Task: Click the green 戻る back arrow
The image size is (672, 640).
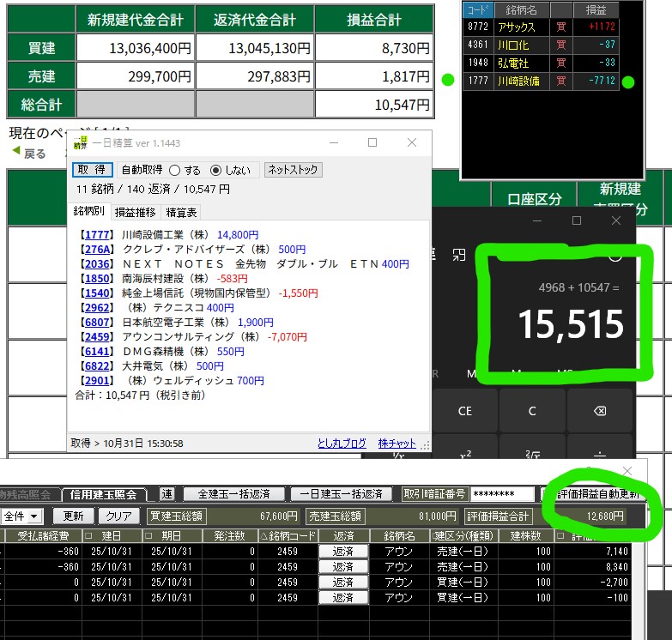Action: (28, 154)
